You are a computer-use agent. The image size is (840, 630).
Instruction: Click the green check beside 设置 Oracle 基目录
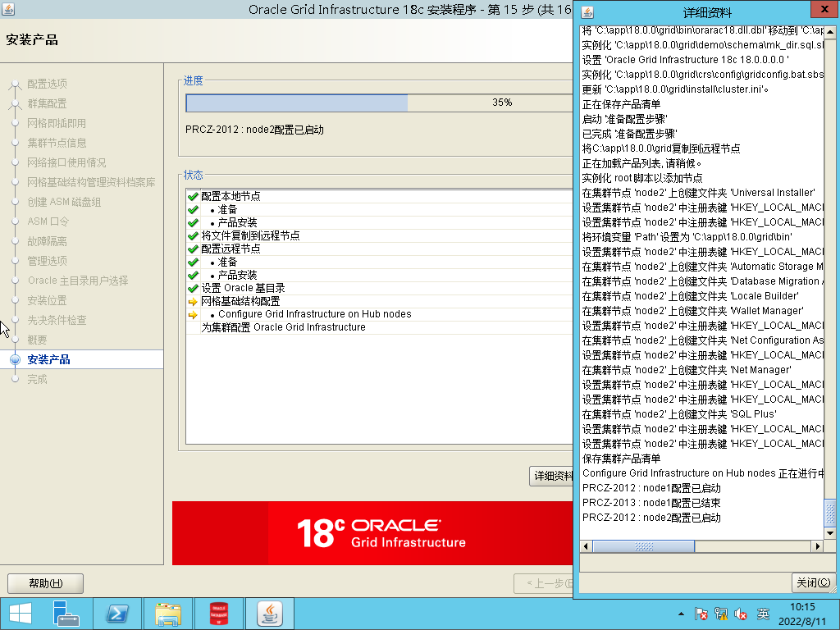193,288
